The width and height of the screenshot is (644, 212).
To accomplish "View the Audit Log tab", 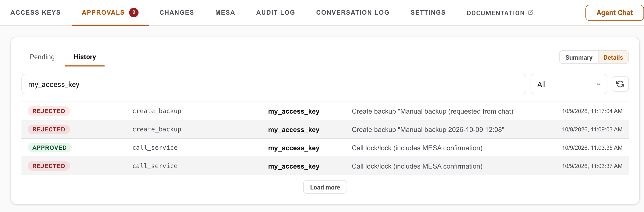I will (275, 13).
